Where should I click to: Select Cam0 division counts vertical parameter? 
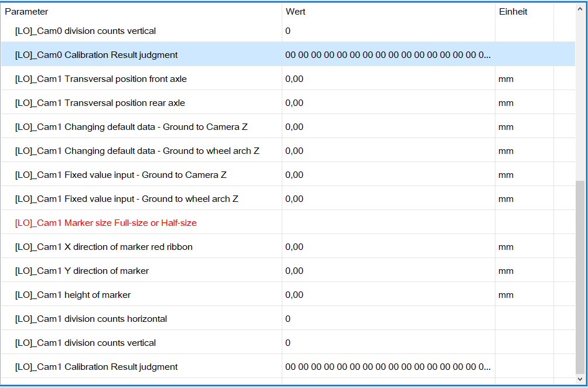[86, 31]
